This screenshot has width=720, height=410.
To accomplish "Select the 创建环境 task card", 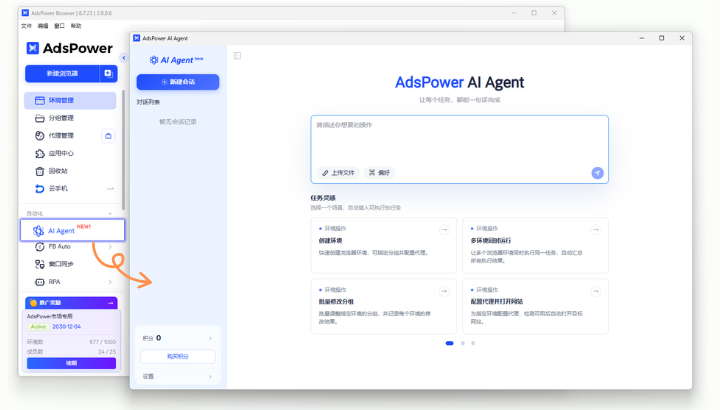I will click(x=383, y=245).
